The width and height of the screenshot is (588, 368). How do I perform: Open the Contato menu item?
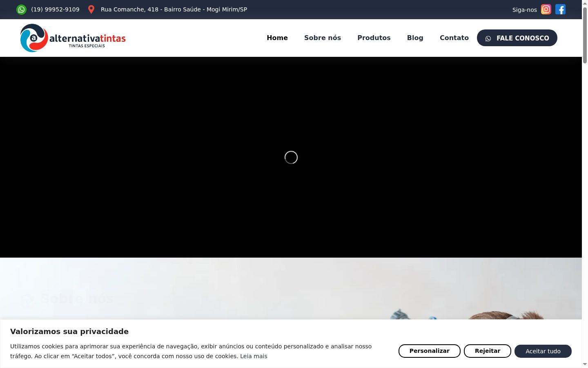454,38
